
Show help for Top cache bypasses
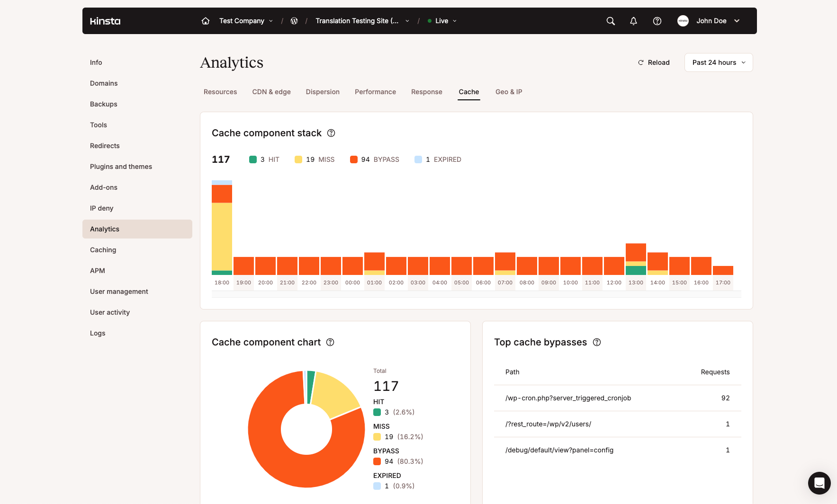pyautogui.click(x=597, y=342)
